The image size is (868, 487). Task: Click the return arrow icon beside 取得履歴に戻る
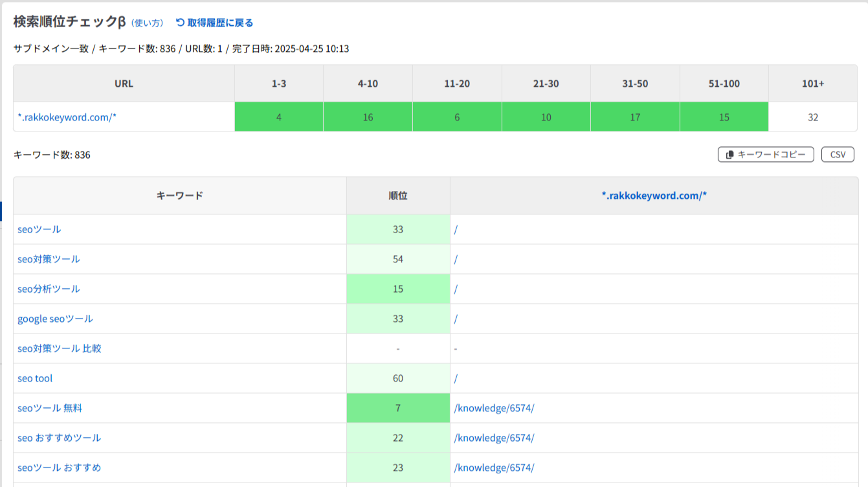pyautogui.click(x=180, y=23)
